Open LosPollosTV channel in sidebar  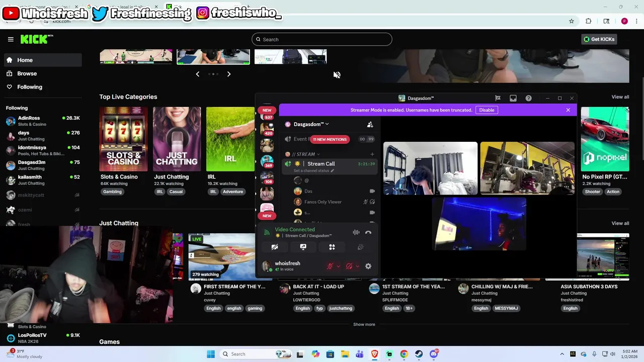coord(42,338)
